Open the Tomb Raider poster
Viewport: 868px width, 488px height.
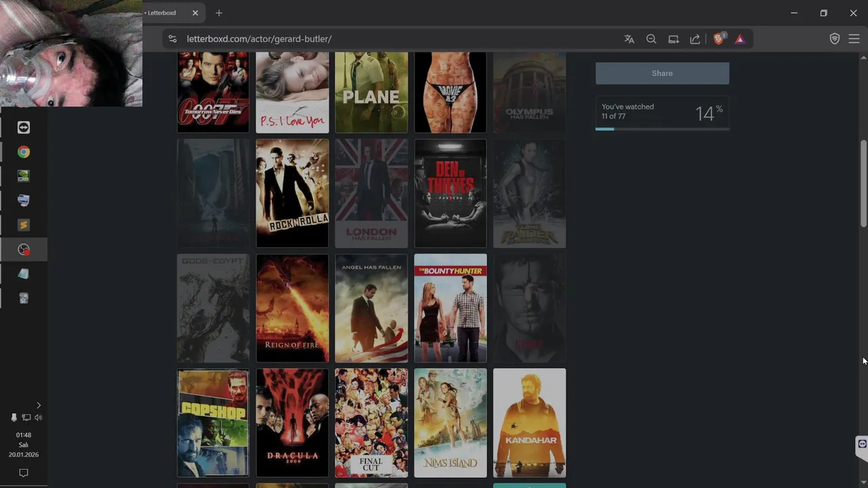click(x=530, y=193)
